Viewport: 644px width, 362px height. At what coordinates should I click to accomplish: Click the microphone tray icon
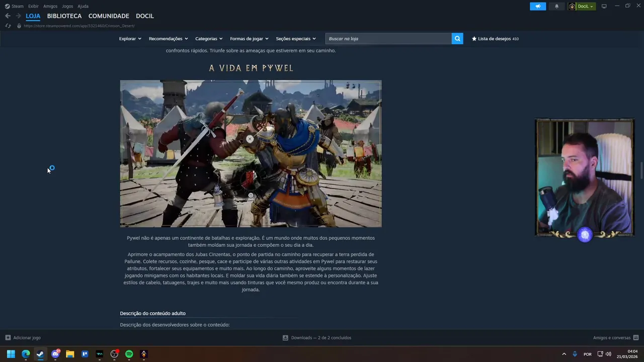pyautogui.click(x=575, y=354)
